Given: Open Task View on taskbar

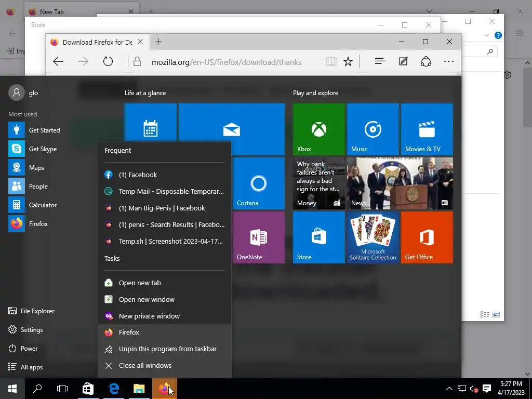Looking at the screenshot, I should [x=62, y=389].
